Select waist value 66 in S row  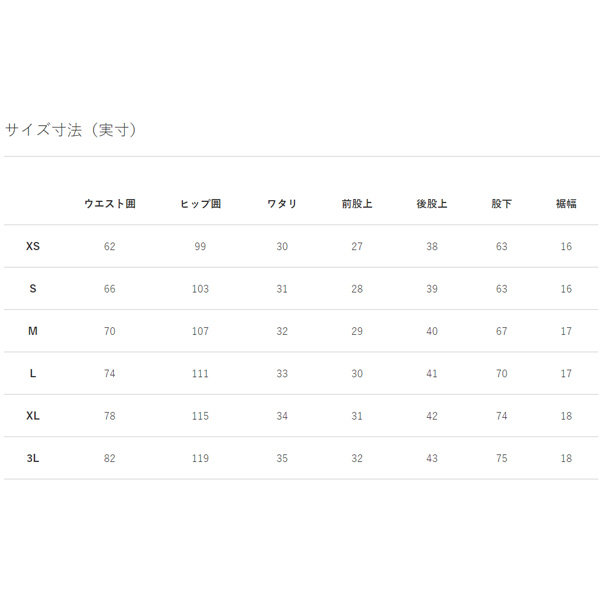[110, 289]
